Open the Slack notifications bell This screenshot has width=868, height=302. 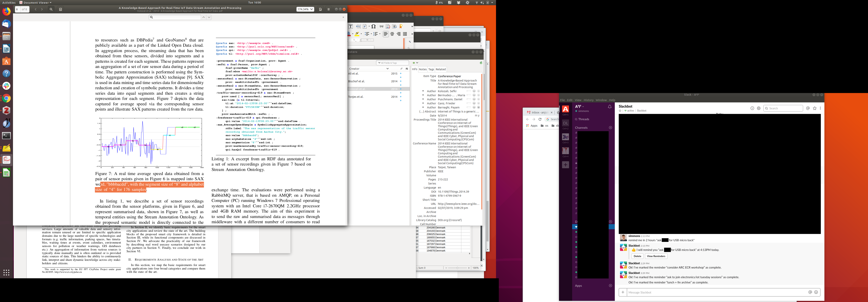(x=610, y=107)
